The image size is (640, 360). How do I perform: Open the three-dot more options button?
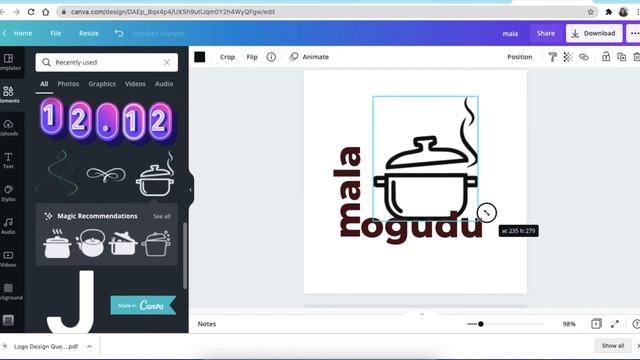pos(634,33)
